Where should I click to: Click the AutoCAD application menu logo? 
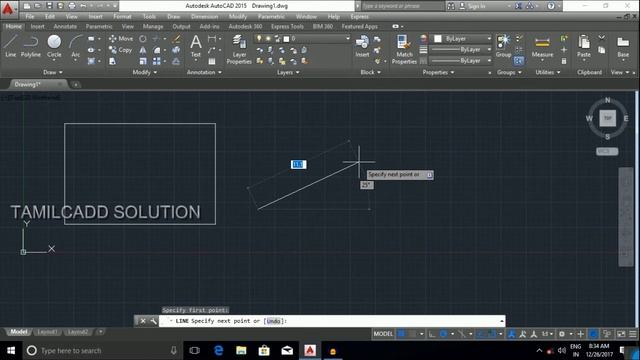(8, 8)
